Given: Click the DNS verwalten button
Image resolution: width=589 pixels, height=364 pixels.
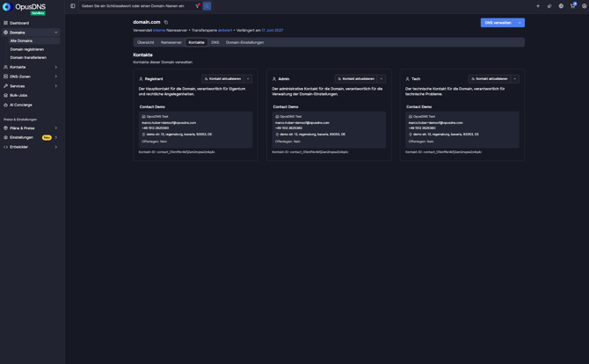Looking at the screenshot, I should (x=498, y=23).
